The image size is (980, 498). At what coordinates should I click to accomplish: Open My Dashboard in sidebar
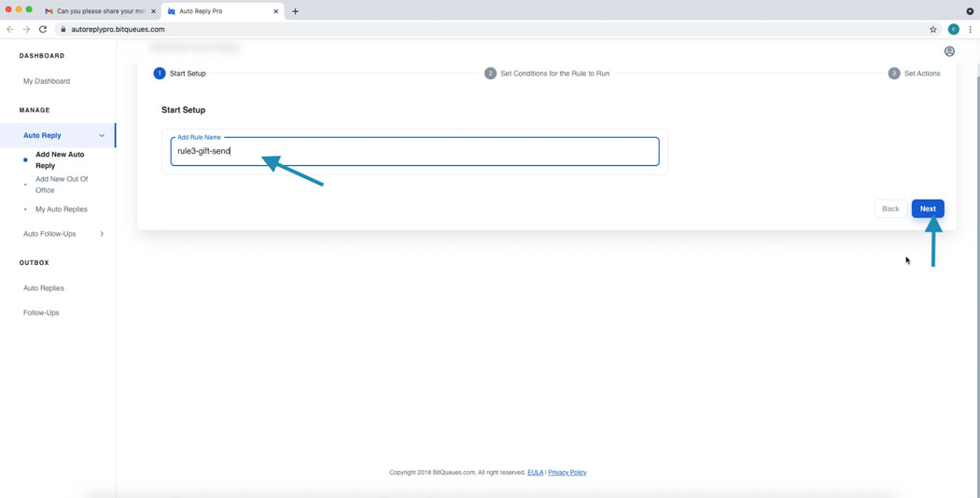tap(47, 81)
